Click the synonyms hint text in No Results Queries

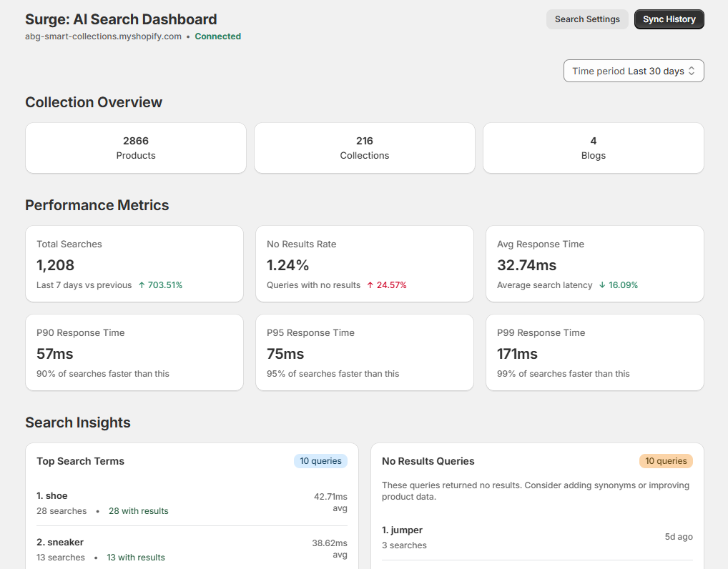click(536, 490)
